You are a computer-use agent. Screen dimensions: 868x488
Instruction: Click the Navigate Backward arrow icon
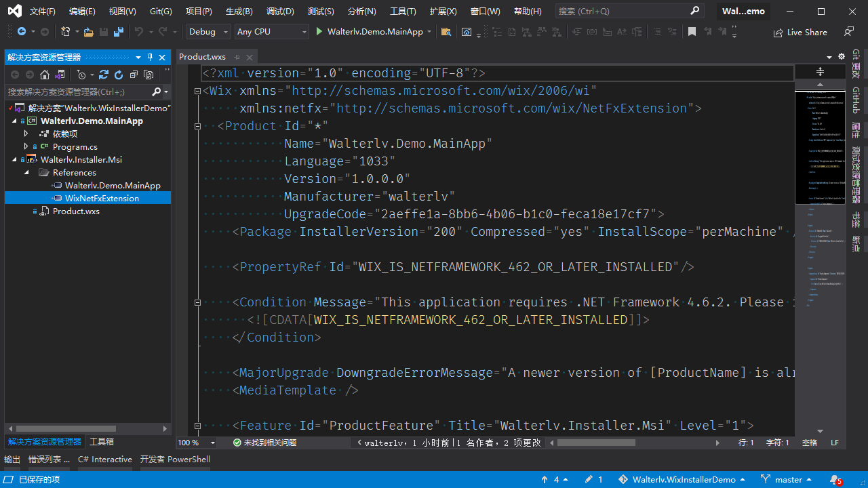22,32
